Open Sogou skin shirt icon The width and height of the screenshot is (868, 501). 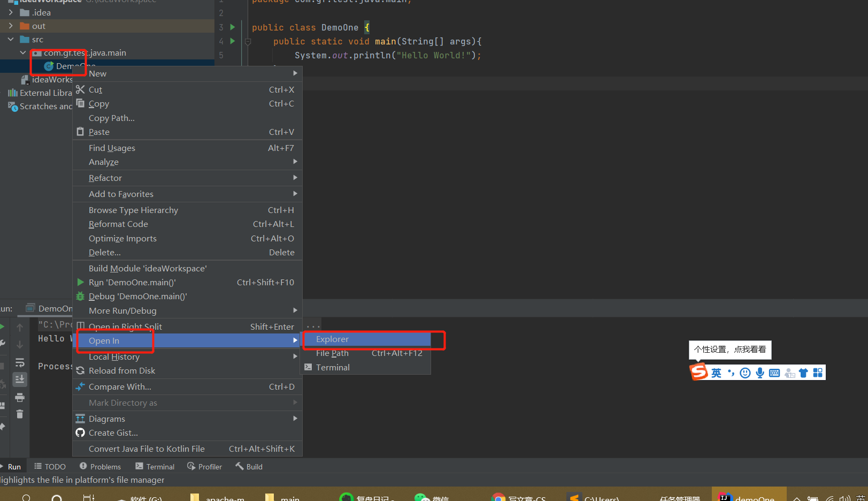tap(803, 373)
